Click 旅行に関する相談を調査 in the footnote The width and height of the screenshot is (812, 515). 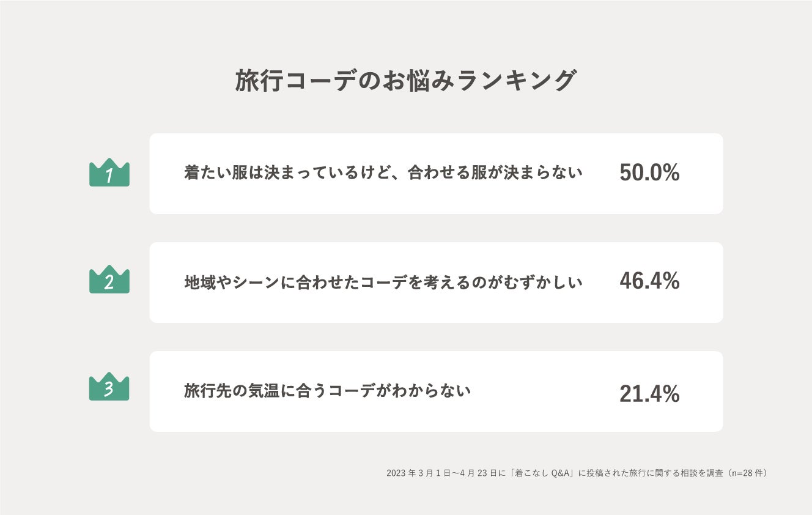click(673, 473)
